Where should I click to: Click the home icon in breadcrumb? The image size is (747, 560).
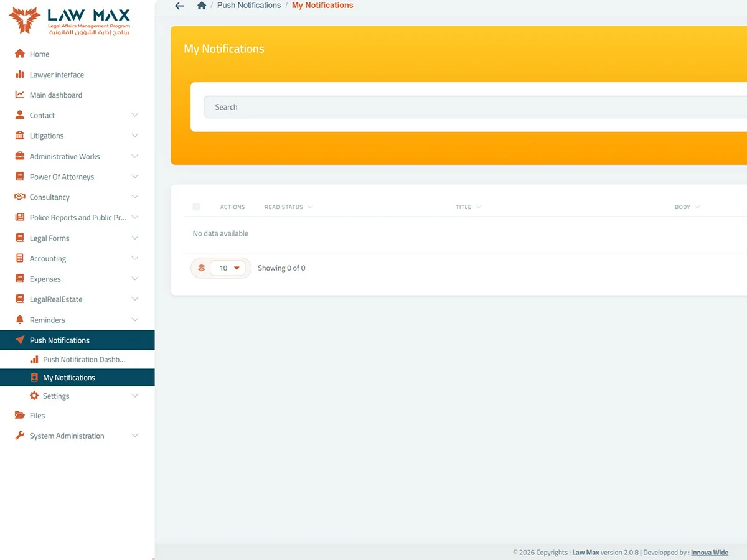tap(201, 6)
